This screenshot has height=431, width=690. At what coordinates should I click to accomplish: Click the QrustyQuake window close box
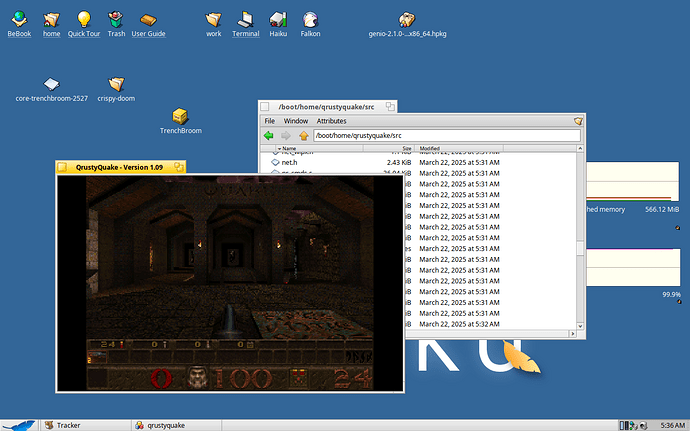(x=62, y=167)
